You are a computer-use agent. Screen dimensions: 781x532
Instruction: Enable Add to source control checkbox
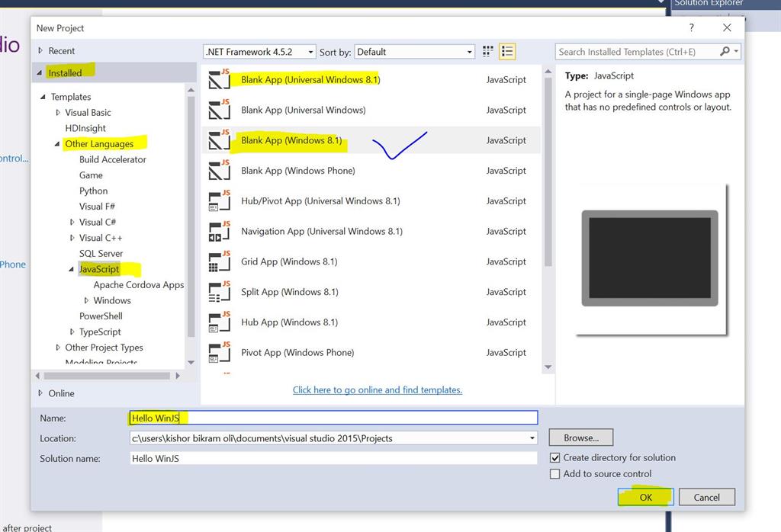point(555,474)
